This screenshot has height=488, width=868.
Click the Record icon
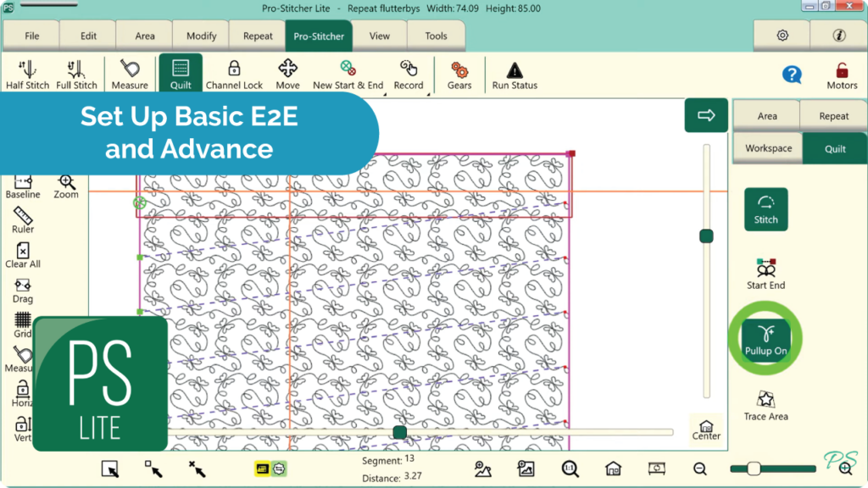coord(409,75)
